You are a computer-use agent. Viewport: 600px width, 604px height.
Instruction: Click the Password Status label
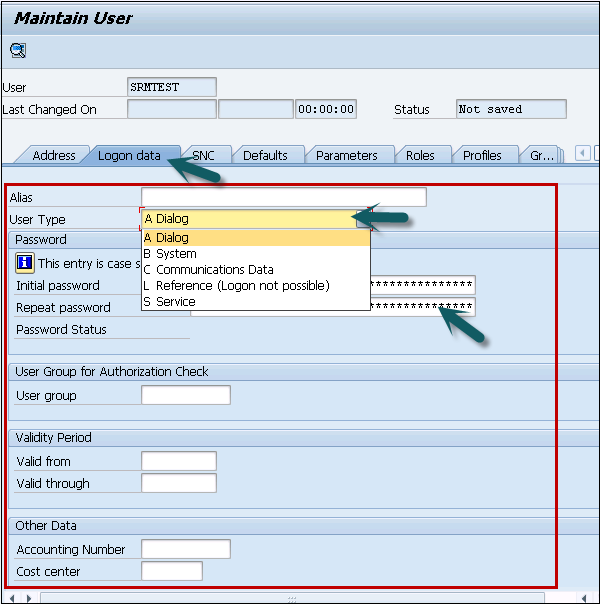click(61, 330)
